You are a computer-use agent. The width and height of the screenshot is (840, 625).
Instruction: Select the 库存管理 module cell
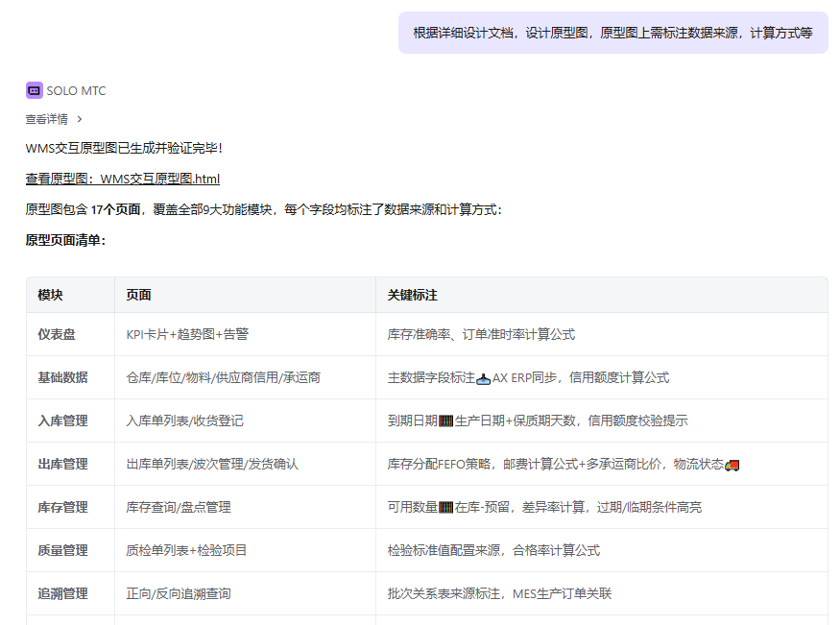tap(62, 508)
